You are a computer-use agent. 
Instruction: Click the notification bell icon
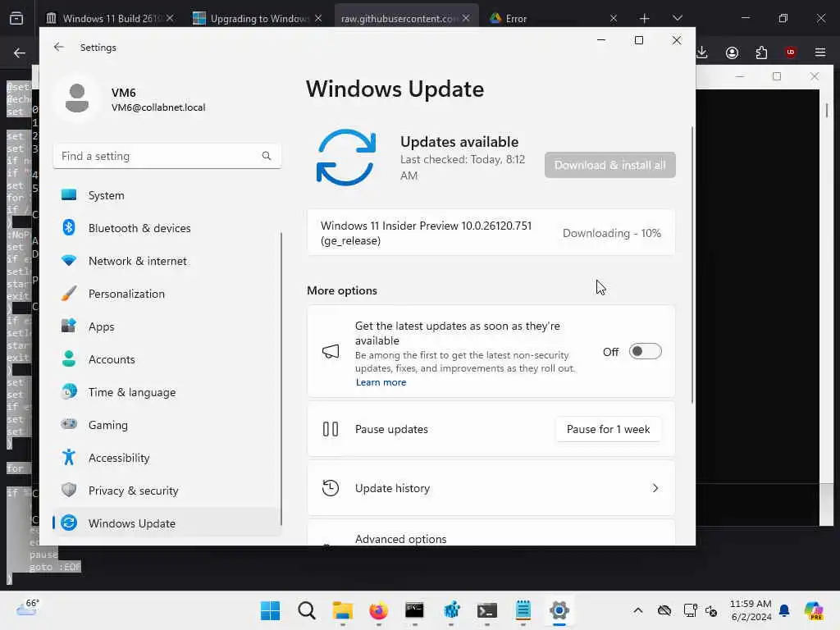[784, 610]
